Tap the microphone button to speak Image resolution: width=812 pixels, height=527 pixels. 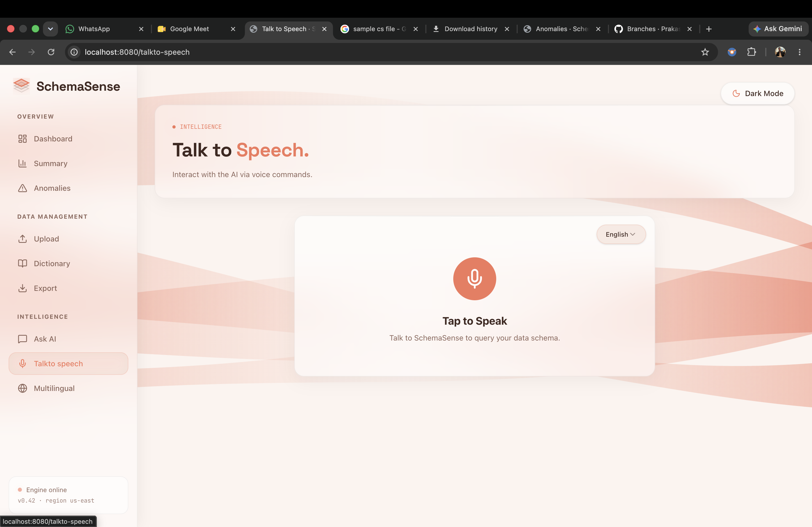(x=474, y=279)
